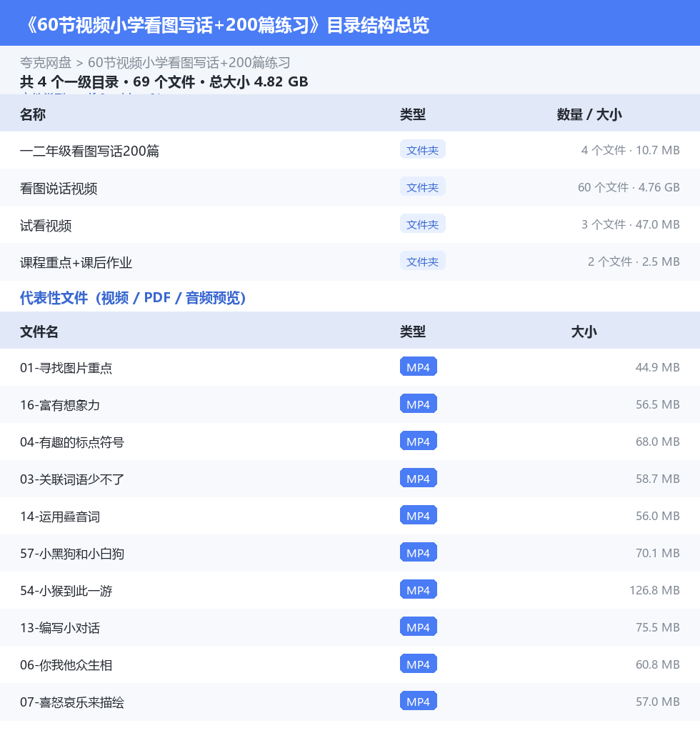Viewport: 700px width, 743px height.
Task: Select the 68.0 MB size value
Action: [x=657, y=442]
